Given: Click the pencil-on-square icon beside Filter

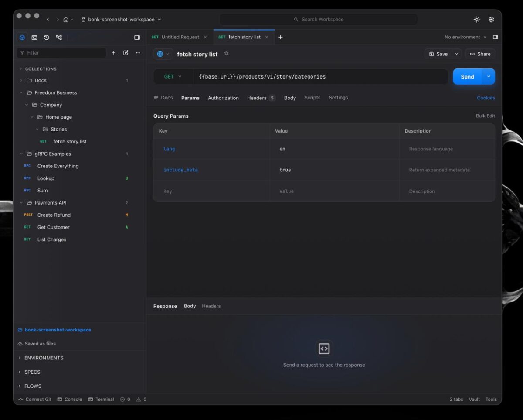Looking at the screenshot, I should [126, 53].
